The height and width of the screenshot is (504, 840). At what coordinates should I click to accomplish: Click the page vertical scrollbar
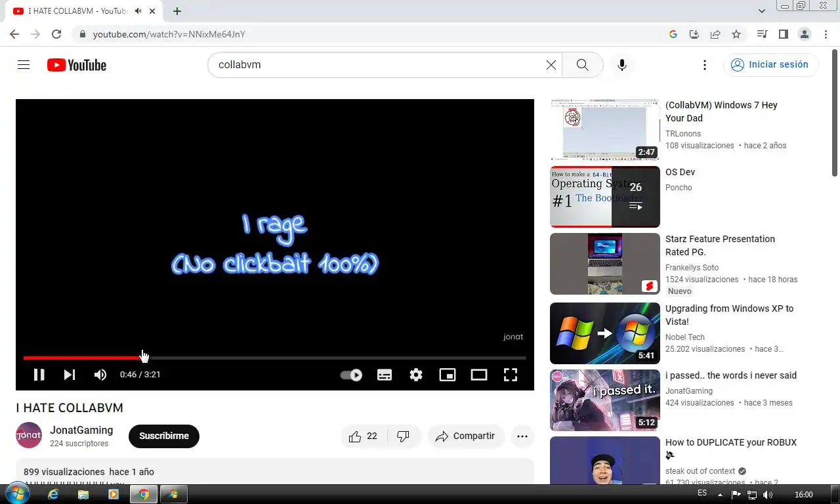[835, 112]
